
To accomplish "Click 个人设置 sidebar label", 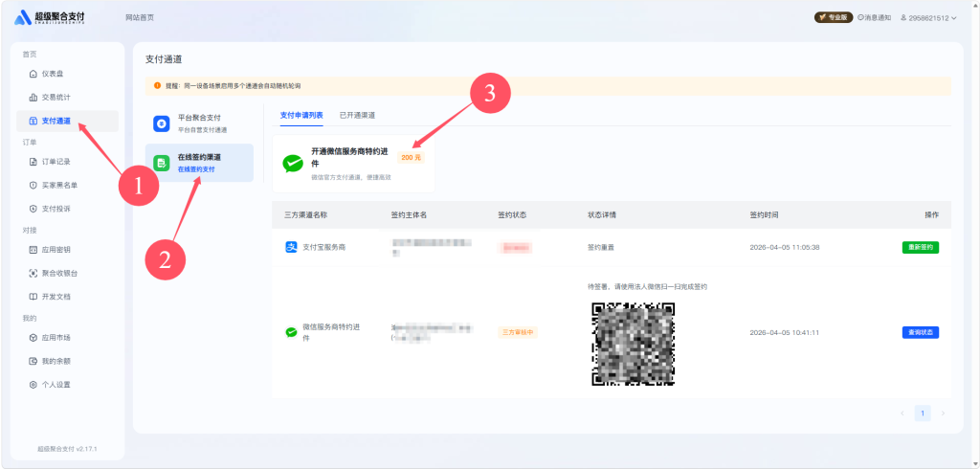I will click(56, 385).
